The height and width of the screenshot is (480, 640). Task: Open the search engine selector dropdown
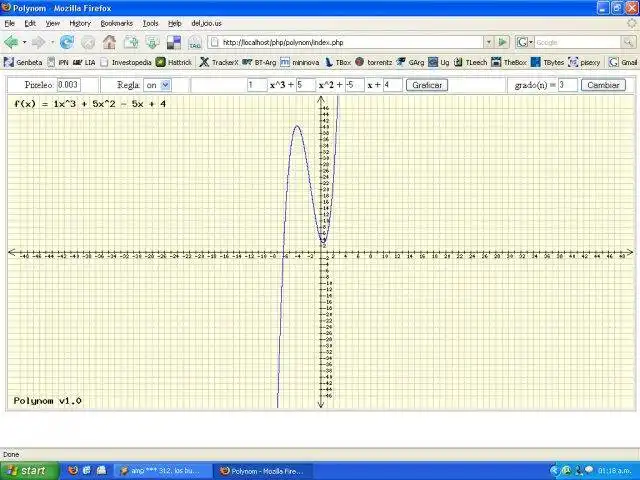pyautogui.click(x=525, y=42)
